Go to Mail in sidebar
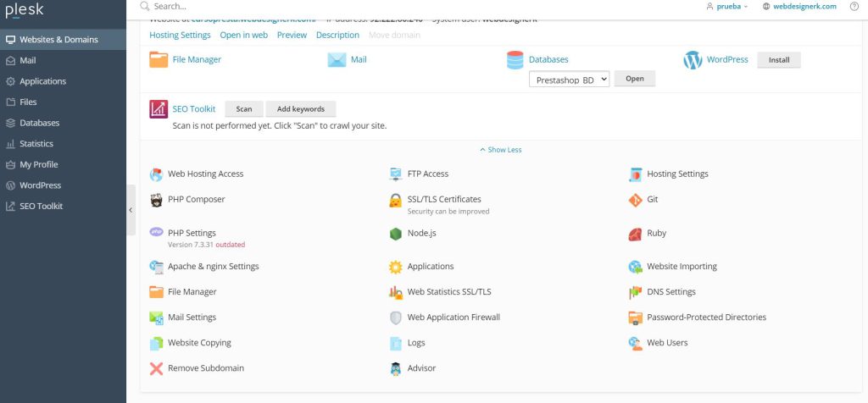 tap(63, 60)
